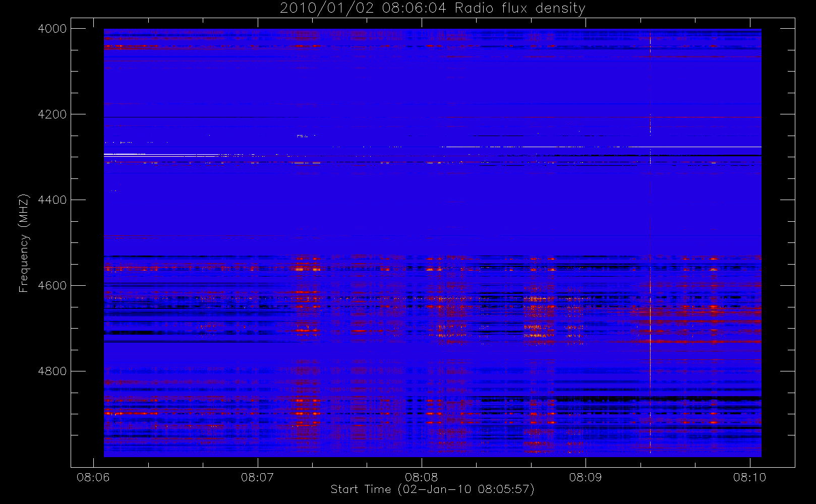Click the 08:08 time tick label
The width and height of the screenshot is (816, 504).
pyautogui.click(x=421, y=477)
